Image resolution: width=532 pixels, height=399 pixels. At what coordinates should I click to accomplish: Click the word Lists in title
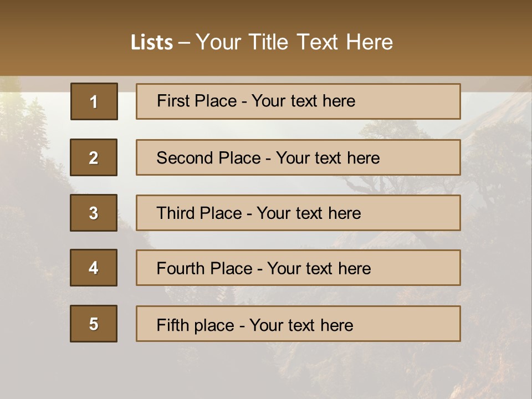coord(152,42)
